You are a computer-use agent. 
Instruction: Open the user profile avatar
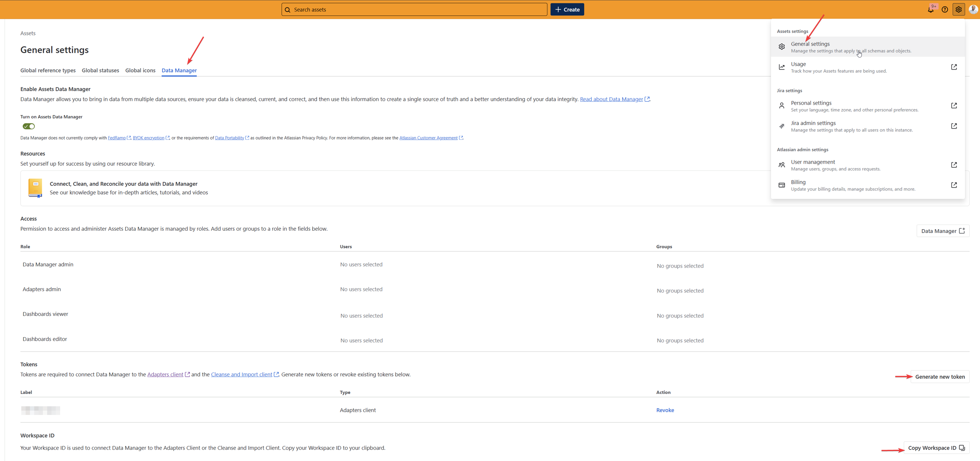coord(973,9)
